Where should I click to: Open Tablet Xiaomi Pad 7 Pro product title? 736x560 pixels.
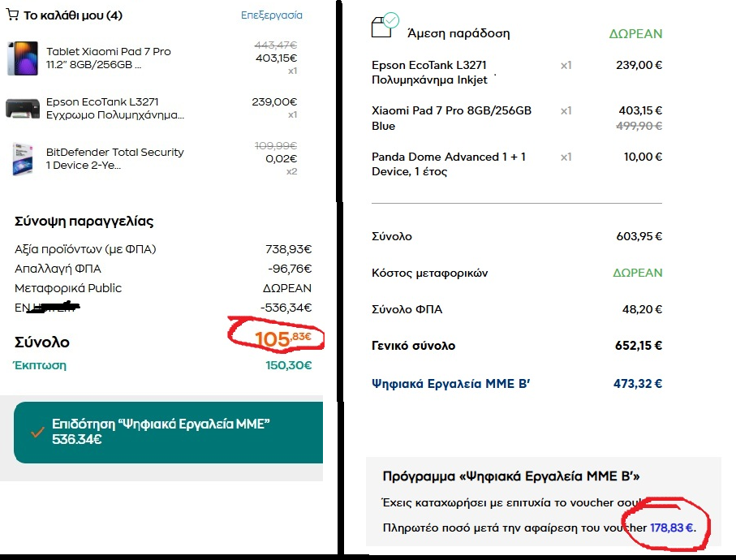109,58
